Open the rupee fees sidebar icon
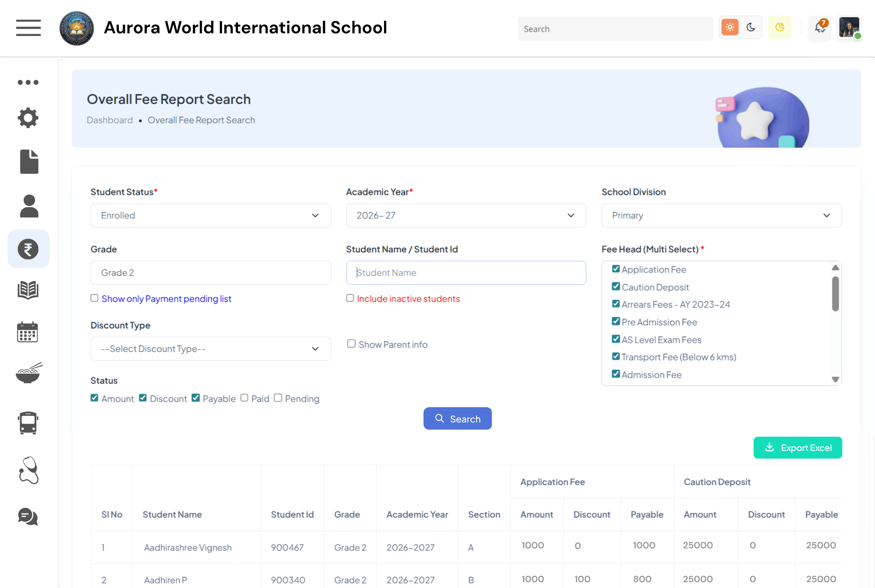This screenshot has height=588, width=875. tap(28, 249)
